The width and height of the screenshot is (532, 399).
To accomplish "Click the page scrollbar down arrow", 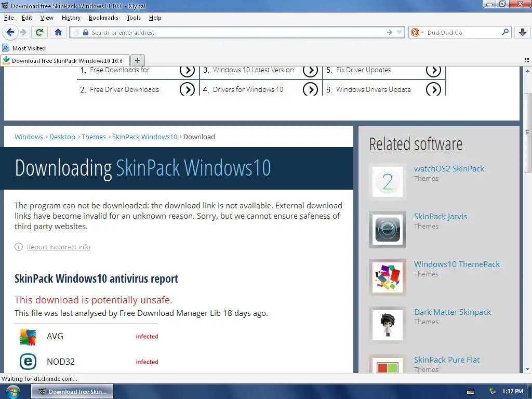I will point(527,369).
